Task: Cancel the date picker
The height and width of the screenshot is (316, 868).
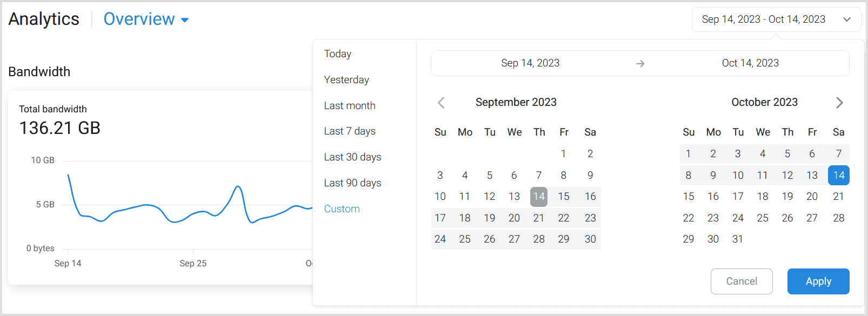Action: coord(742,281)
